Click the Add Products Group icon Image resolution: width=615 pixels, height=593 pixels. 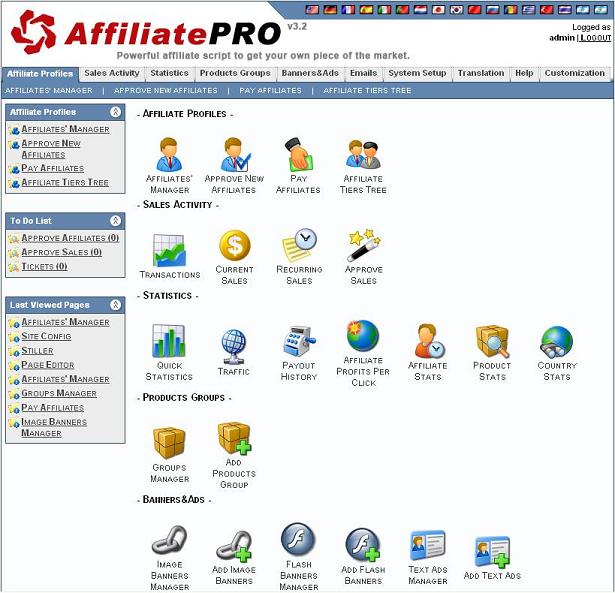(x=234, y=438)
